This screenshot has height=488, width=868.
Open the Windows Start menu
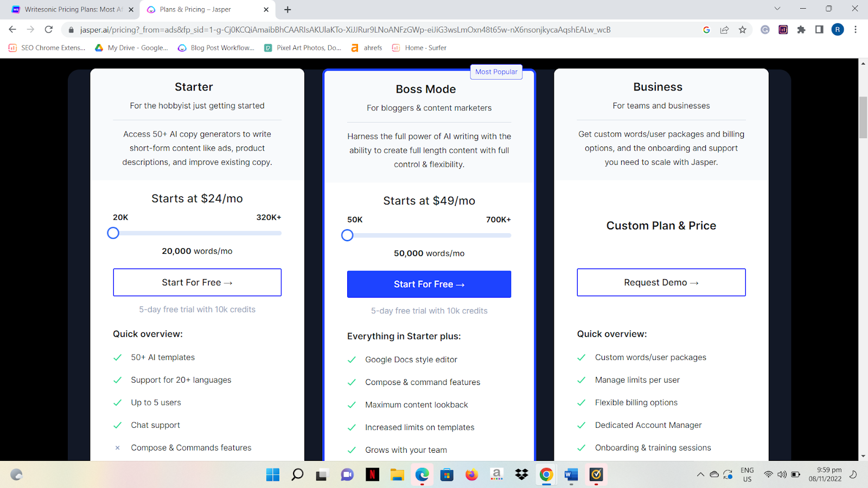(273, 475)
